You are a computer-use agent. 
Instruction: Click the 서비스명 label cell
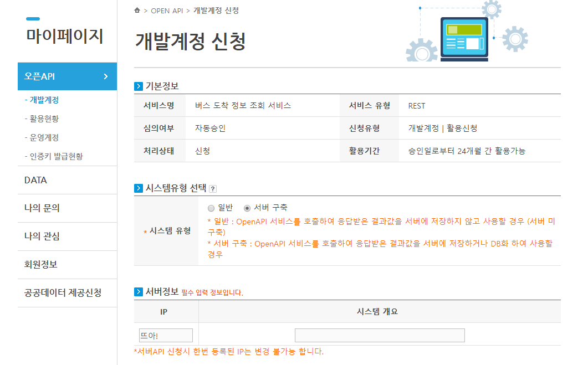click(x=160, y=106)
